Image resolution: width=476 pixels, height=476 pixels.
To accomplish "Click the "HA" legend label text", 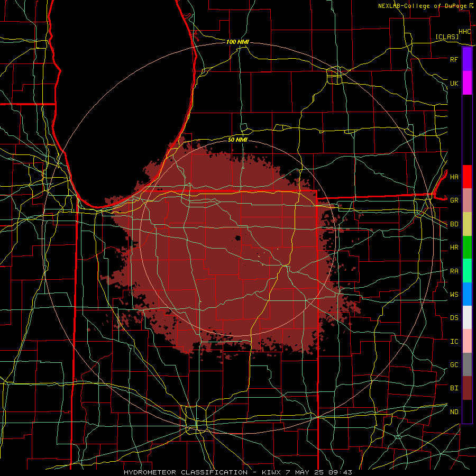I will tap(454, 177).
